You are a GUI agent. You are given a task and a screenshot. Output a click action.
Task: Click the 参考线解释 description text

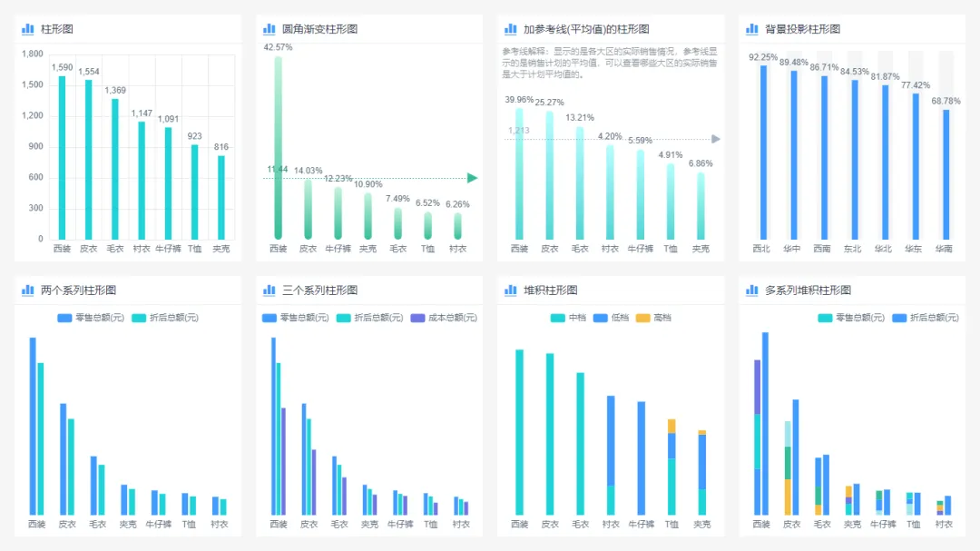(x=610, y=63)
